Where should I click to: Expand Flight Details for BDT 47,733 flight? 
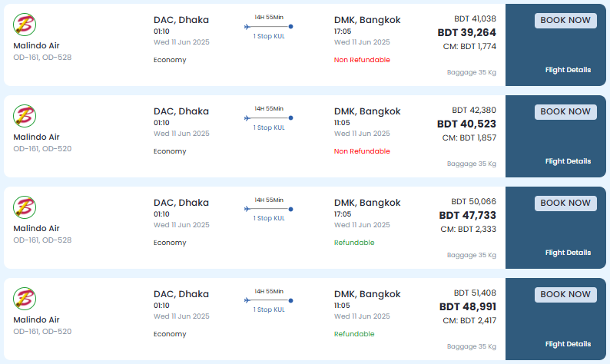[x=568, y=253]
